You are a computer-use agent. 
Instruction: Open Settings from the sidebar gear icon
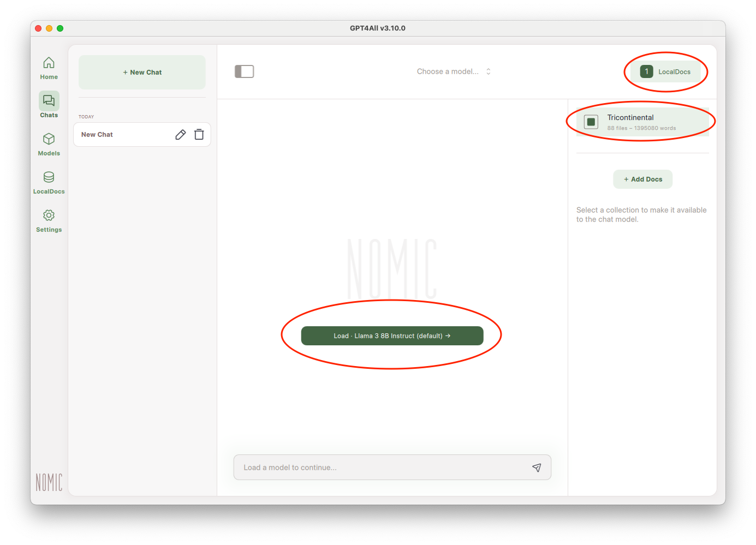pyautogui.click(x=49, y=221)
